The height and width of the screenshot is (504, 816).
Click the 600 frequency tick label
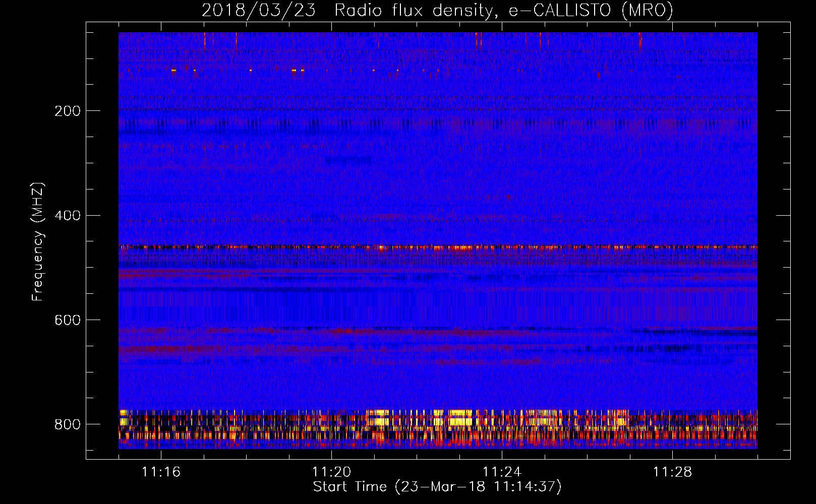pos(67,321)
